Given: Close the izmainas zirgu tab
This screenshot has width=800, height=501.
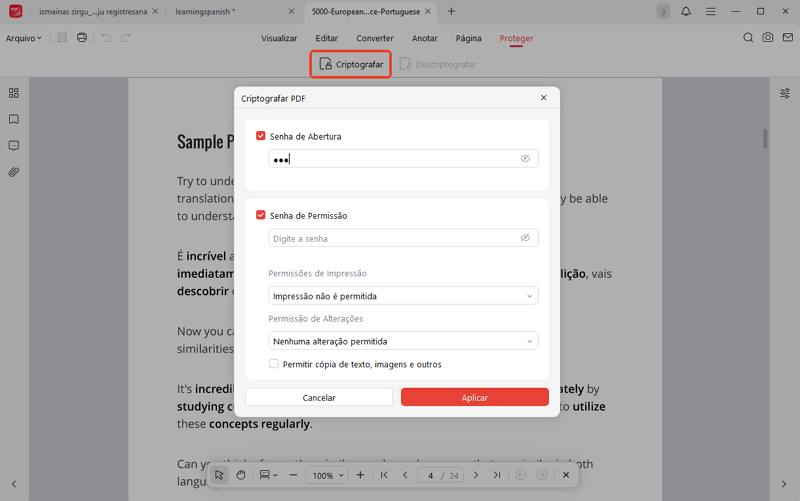Looking at the screenshot, I should point(155,11).
